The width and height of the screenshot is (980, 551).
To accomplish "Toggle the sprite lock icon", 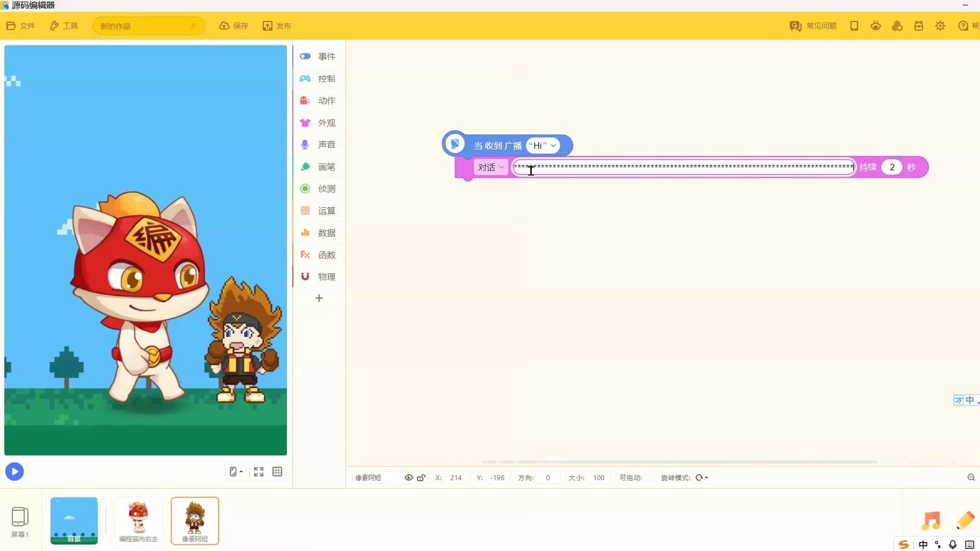I will point(421,478).
